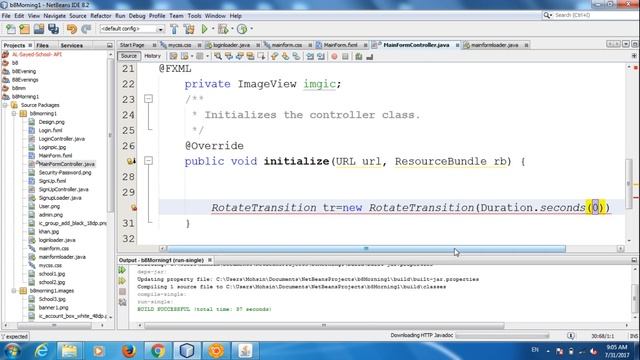
Task: Click the Comment lines icon
Action: point(358,56)
